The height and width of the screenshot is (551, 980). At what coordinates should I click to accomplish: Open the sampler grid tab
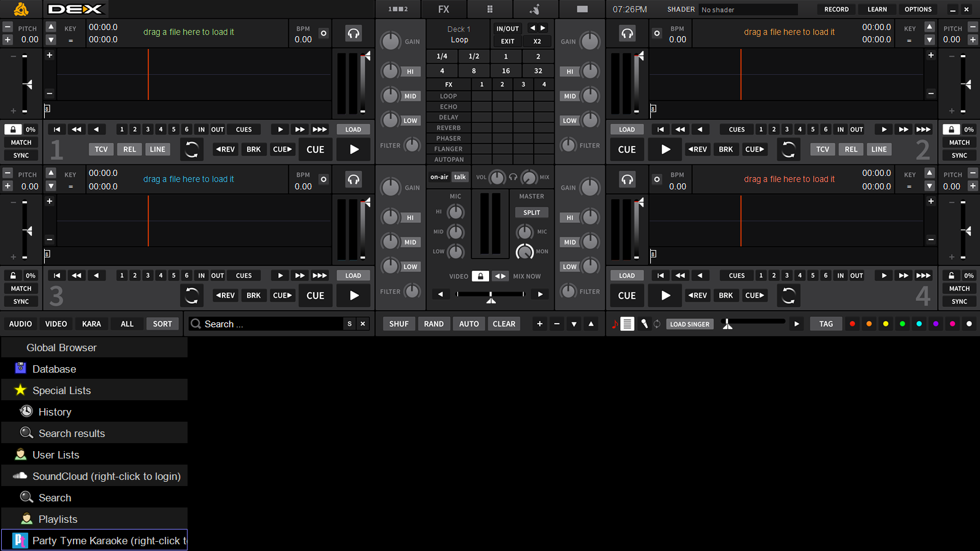tap(490, 9)
